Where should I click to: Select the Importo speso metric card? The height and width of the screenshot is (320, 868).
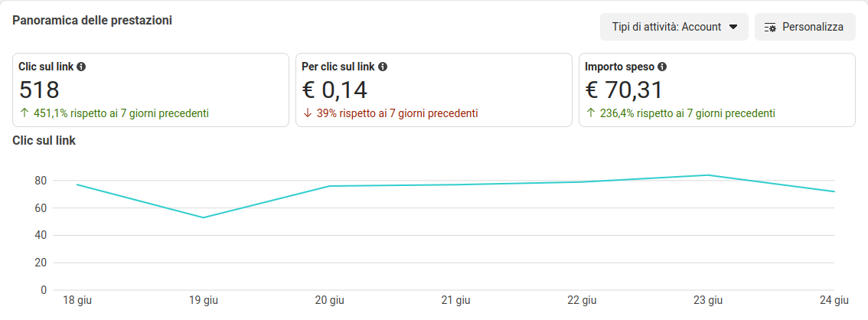[x=716, y=90]
